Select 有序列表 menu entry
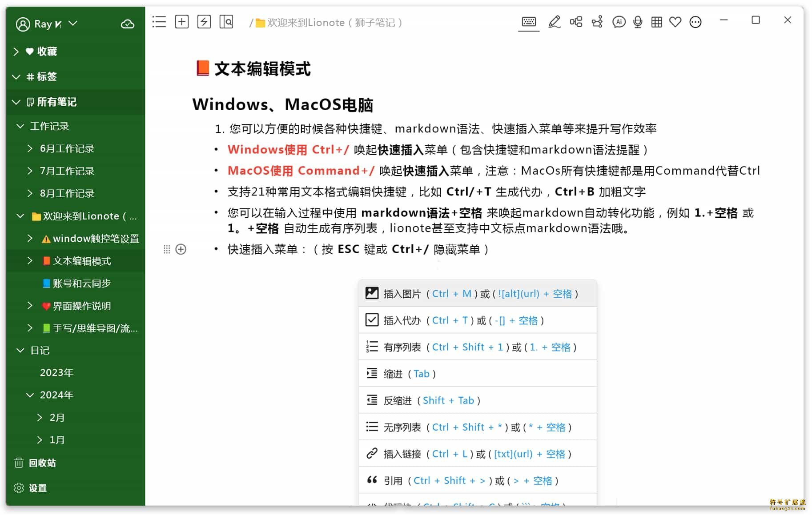The height and width of the screenshot is (515, 812). [478, 347]
